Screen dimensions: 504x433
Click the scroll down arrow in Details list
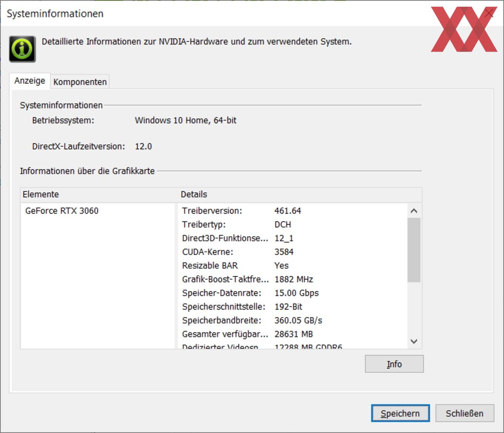(x=414, y=341)
